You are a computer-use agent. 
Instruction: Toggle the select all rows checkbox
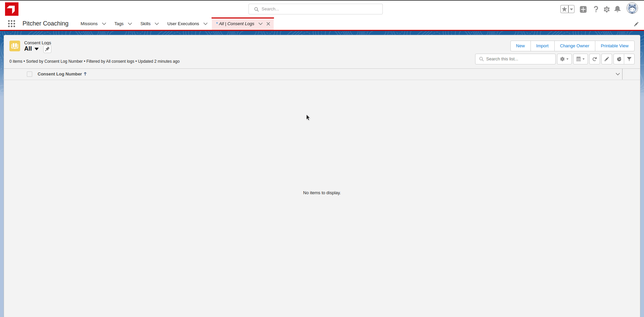(x=30, y=74)
